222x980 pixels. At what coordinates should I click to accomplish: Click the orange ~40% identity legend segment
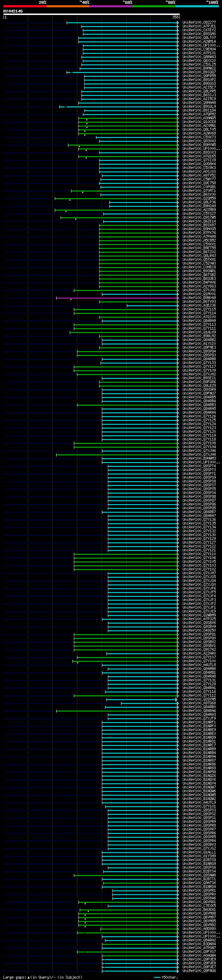click(68, 6)
